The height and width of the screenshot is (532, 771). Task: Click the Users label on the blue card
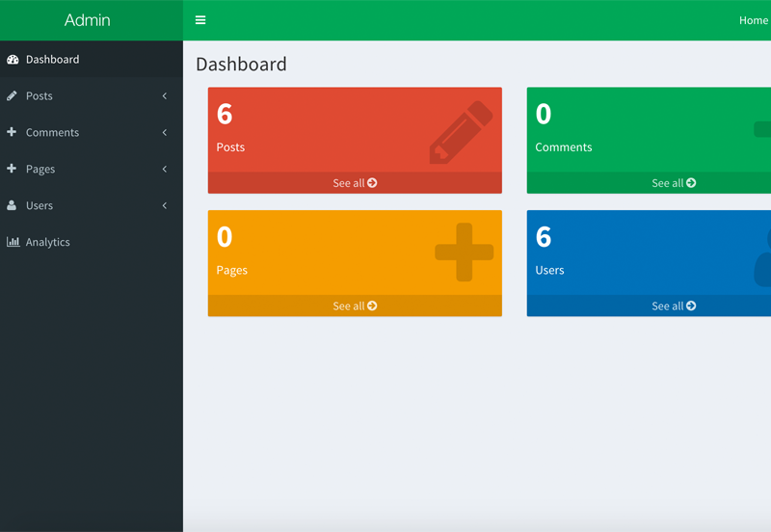click(x=549, y=270)
